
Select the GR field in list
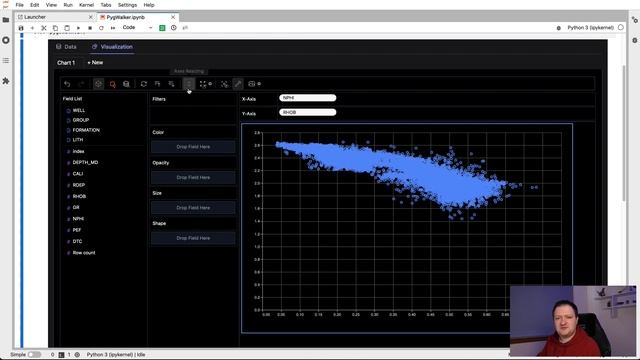(x=76, y=208)
